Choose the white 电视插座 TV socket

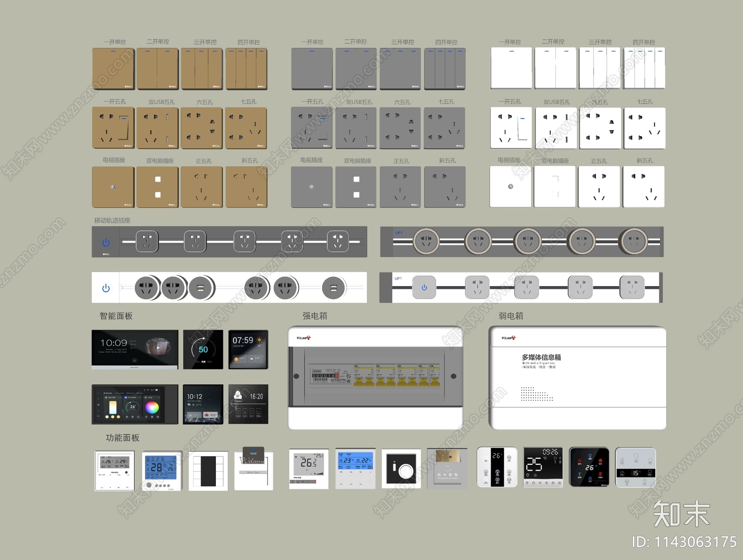click(511, 187)
